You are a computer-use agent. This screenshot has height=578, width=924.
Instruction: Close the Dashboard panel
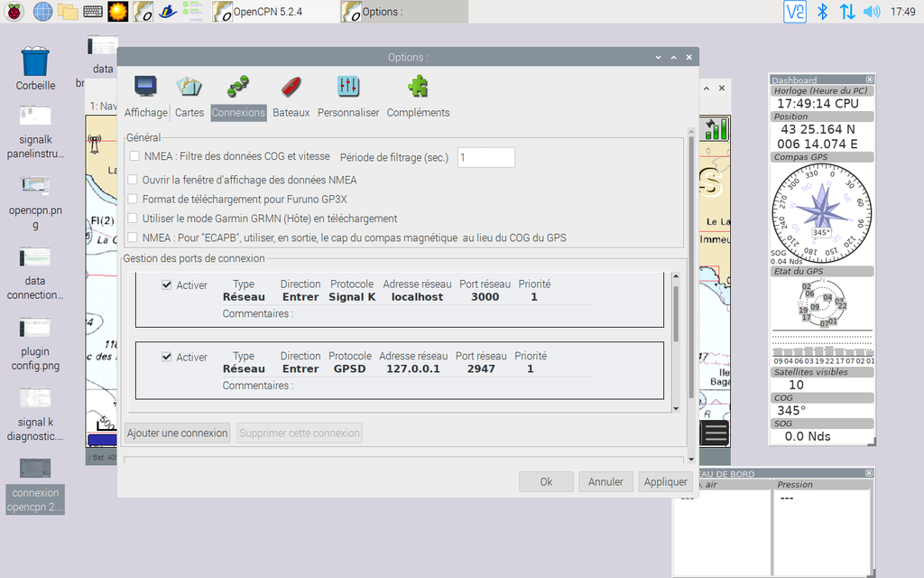tap(870, 79)
